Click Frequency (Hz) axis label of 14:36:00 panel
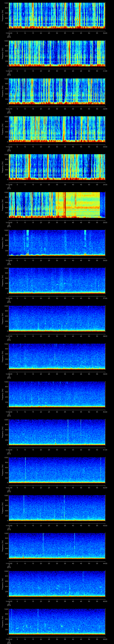The image size is (114, 644). tap(3, 280)
